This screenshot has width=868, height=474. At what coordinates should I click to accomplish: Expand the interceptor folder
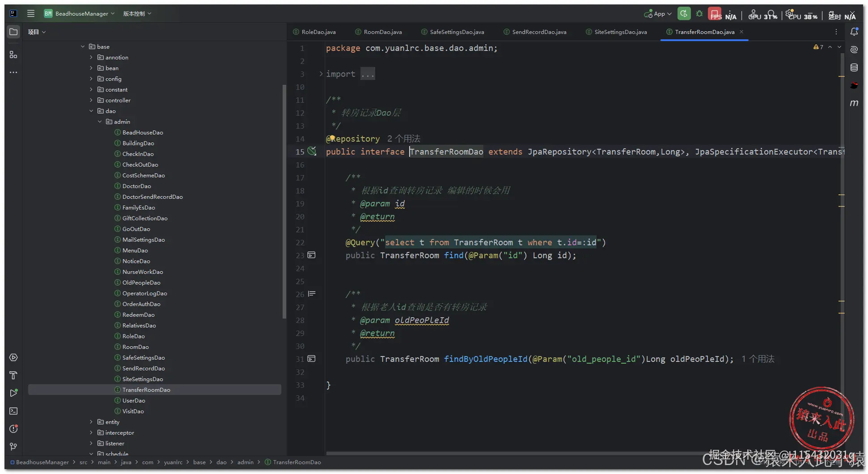click(x=91, y=432)
